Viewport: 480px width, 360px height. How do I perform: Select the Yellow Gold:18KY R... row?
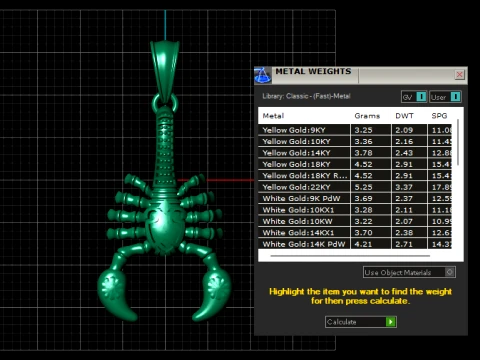[x=355, y=175]
